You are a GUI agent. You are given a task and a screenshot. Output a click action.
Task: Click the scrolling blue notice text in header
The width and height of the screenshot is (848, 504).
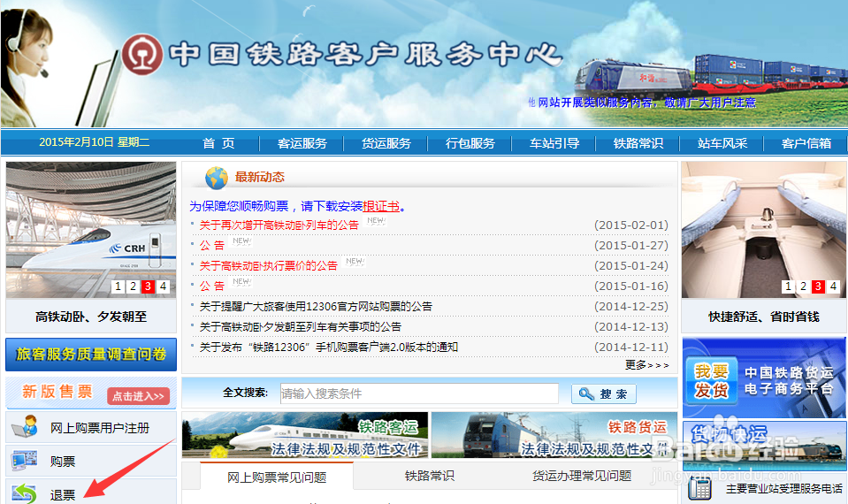[x=641, y=103]
